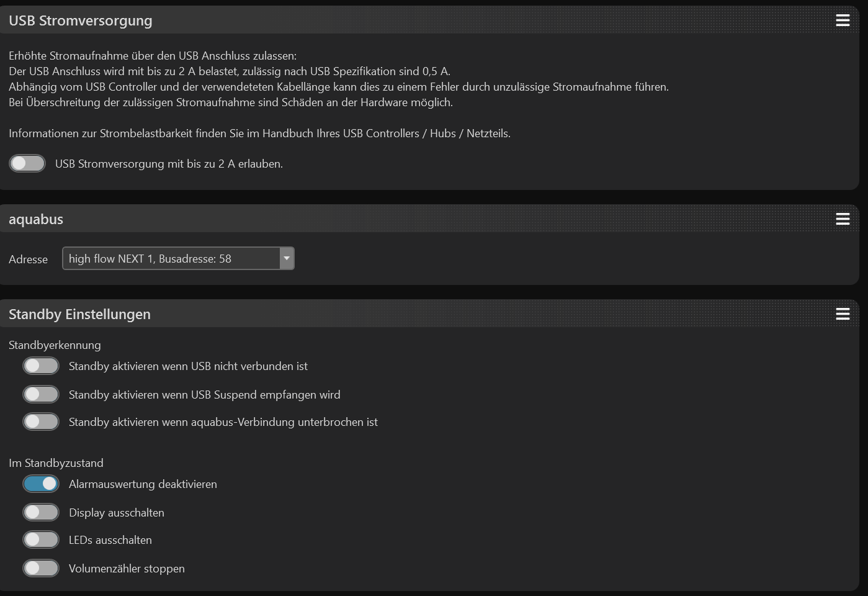
Task: Open the Standby Einstellungen hamburger menu
Action: (842, 314)
